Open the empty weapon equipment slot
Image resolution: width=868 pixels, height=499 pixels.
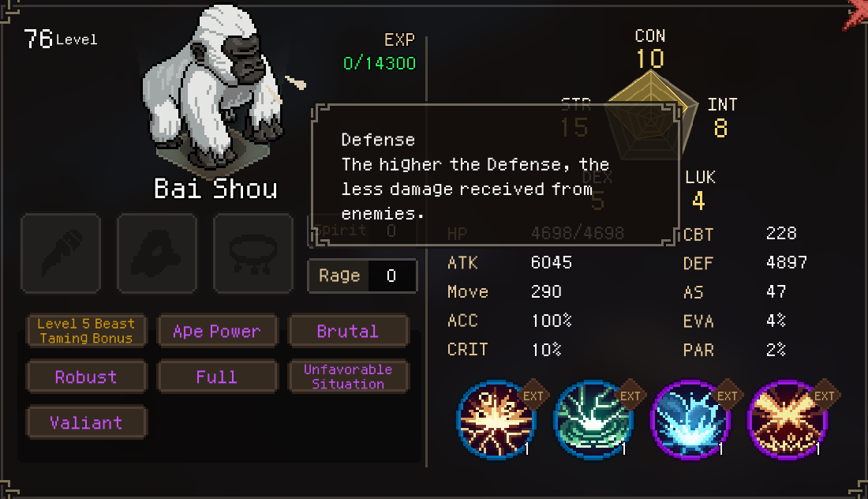coord(61,253)
